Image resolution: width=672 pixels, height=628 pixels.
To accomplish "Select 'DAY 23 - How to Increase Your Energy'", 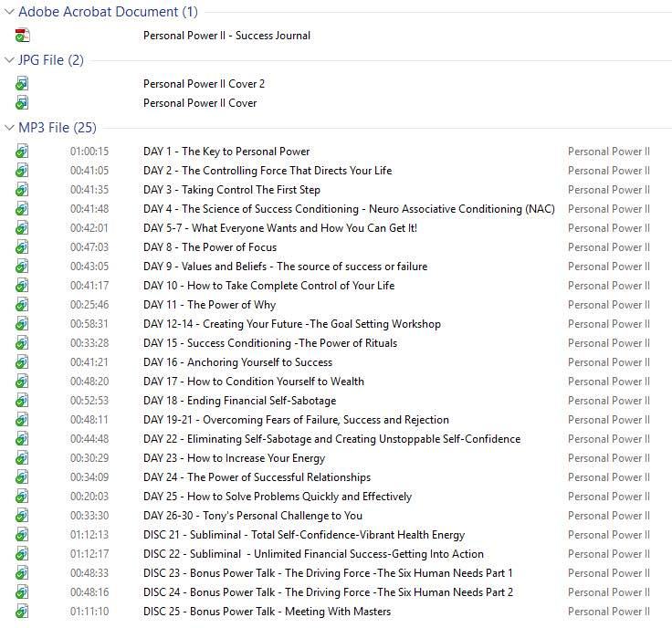I will tap(234, 458).
